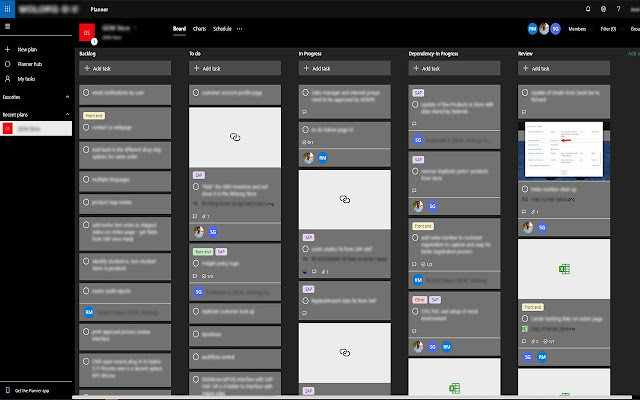Collapse the Favorites section chevron
Viewport: 640px width, 400px height.
click(x=67, y=97)
